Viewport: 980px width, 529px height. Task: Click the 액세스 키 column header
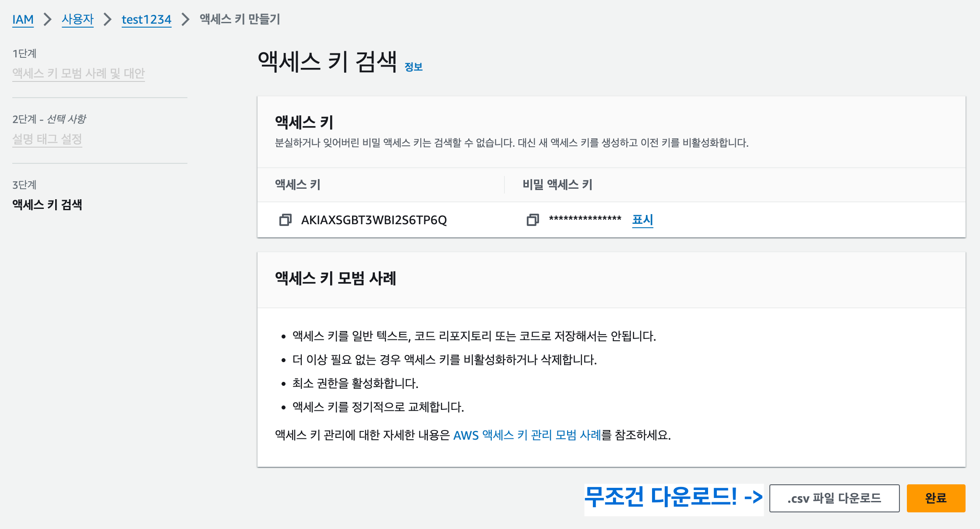[x=298, y=185]
